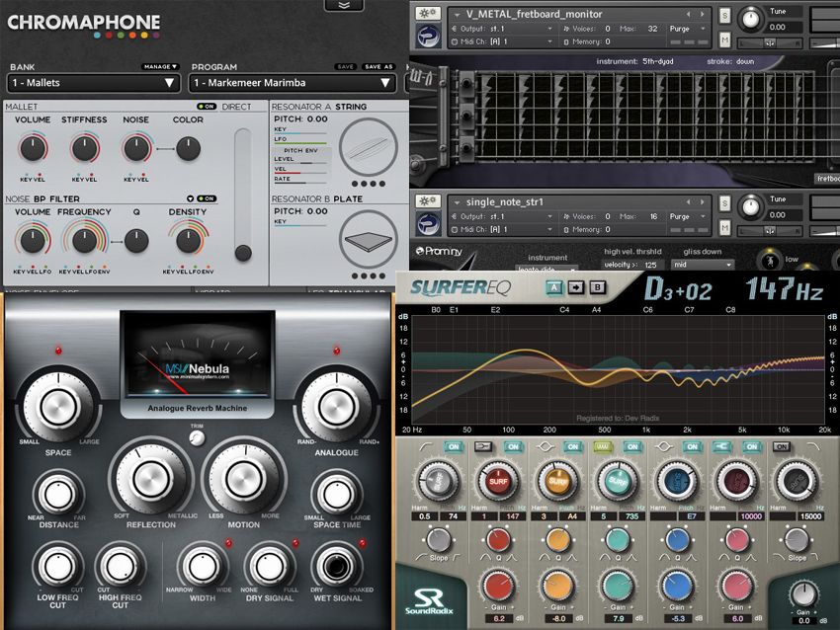Click the Chromaphone Mallet DIRECT level slider
Image resolution: width=840 pixels, height=630 pixels.
tap(243, 195)
